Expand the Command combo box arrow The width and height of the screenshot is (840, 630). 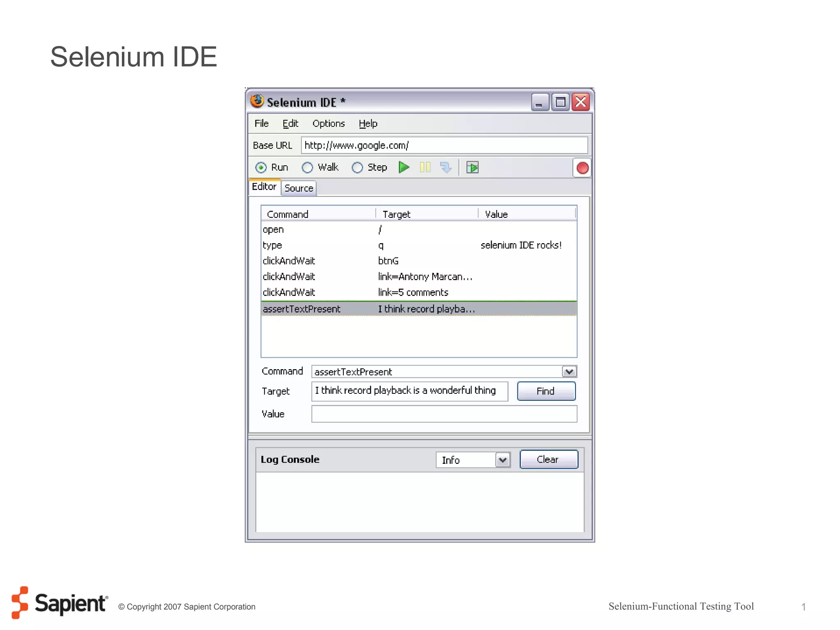tap(569, 372)
